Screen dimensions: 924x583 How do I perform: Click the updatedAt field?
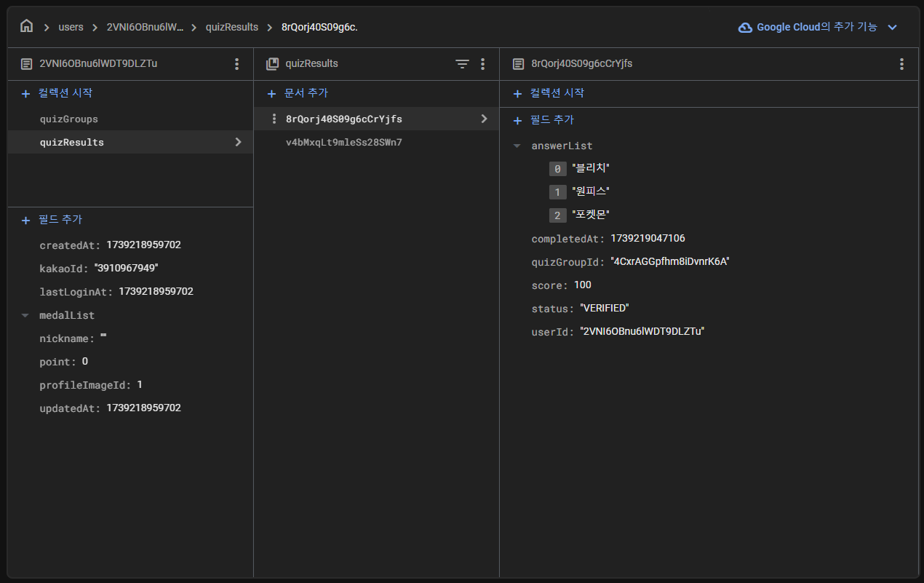click(110, 408)
